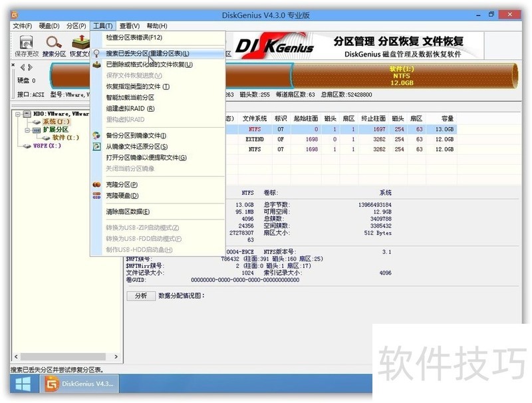Open the 查看(V) menu
Screen dimensions: 532x403
(129, 26)
